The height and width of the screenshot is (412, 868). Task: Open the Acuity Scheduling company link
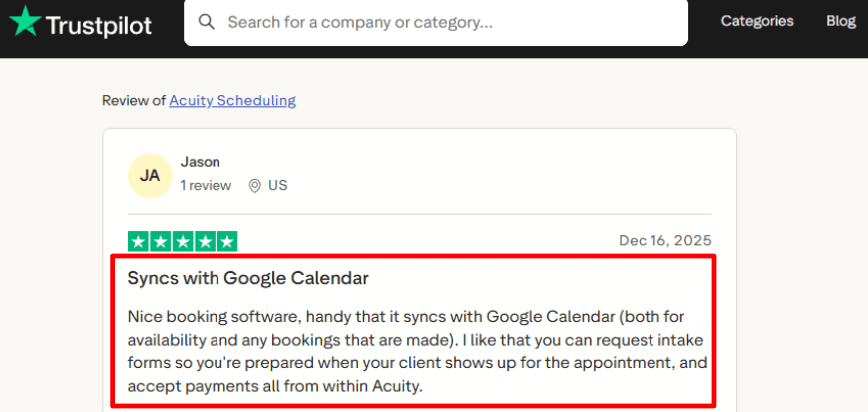coord(232,100)
